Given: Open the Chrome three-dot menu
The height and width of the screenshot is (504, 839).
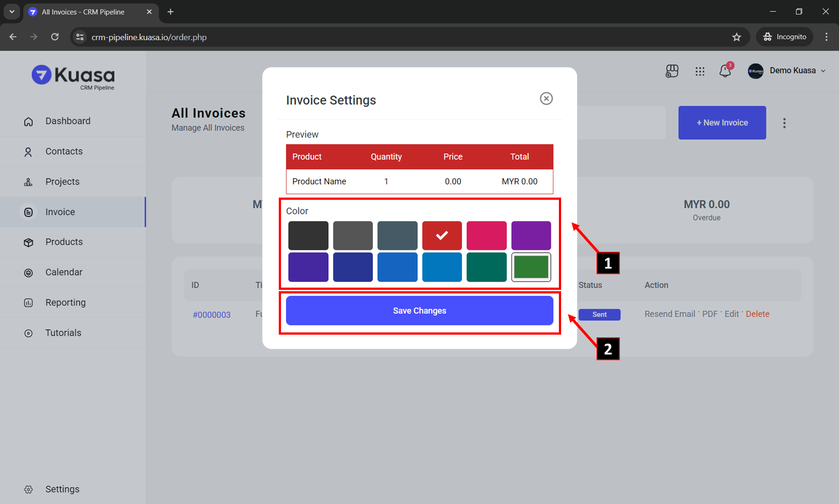Looking at the screenshot, I should (x=826, y=37).
